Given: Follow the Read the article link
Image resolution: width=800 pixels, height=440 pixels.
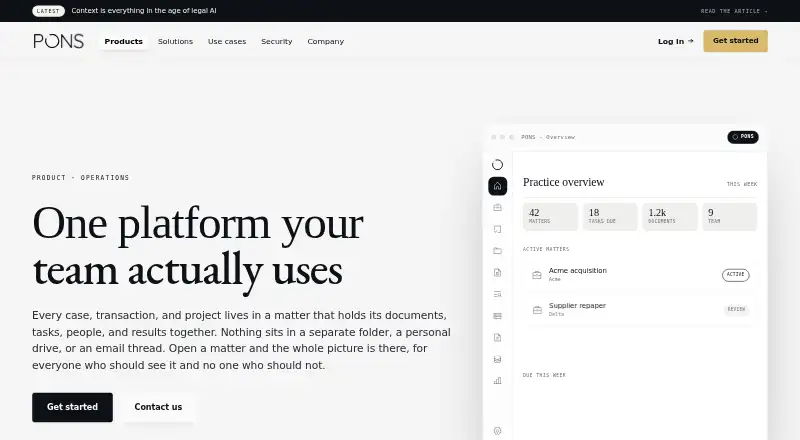Looking at the screenshot, I should 734,11.
